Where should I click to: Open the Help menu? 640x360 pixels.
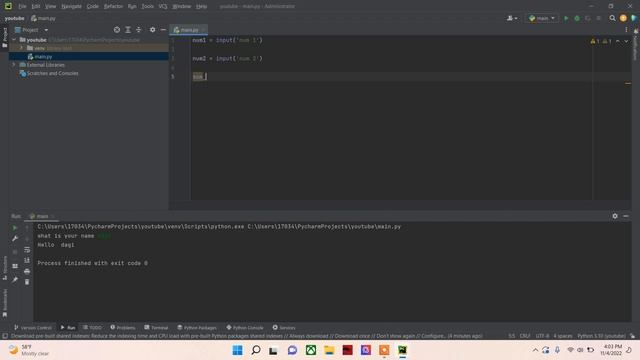click(x=201, y=7)
